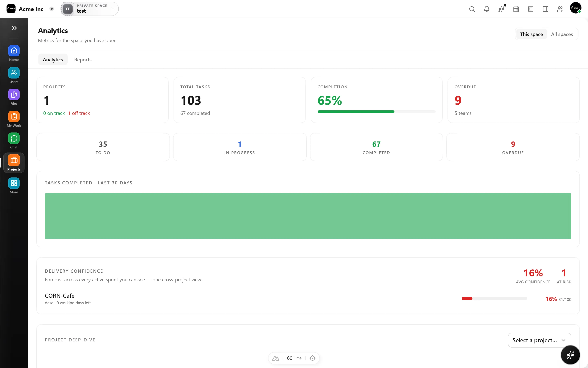Expand the Select a project dropdown
588x368 pixels.
[x=539, y=340]
